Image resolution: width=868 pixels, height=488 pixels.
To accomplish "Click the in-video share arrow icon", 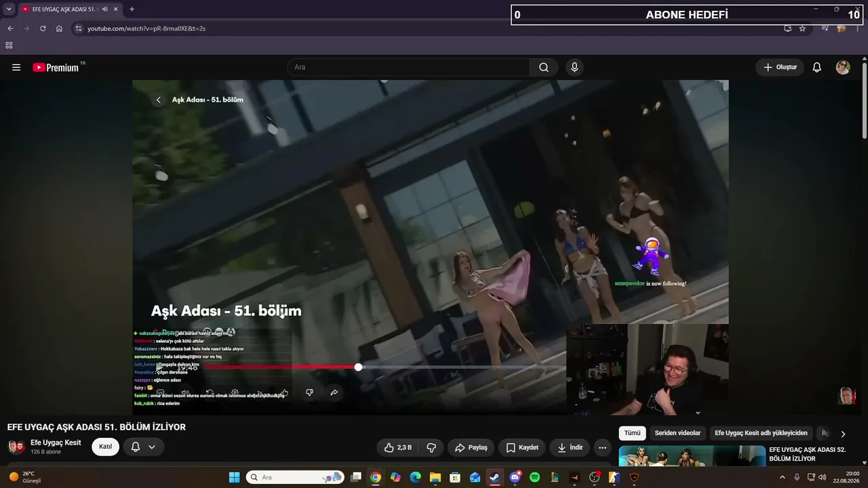I will click(334, 392).
